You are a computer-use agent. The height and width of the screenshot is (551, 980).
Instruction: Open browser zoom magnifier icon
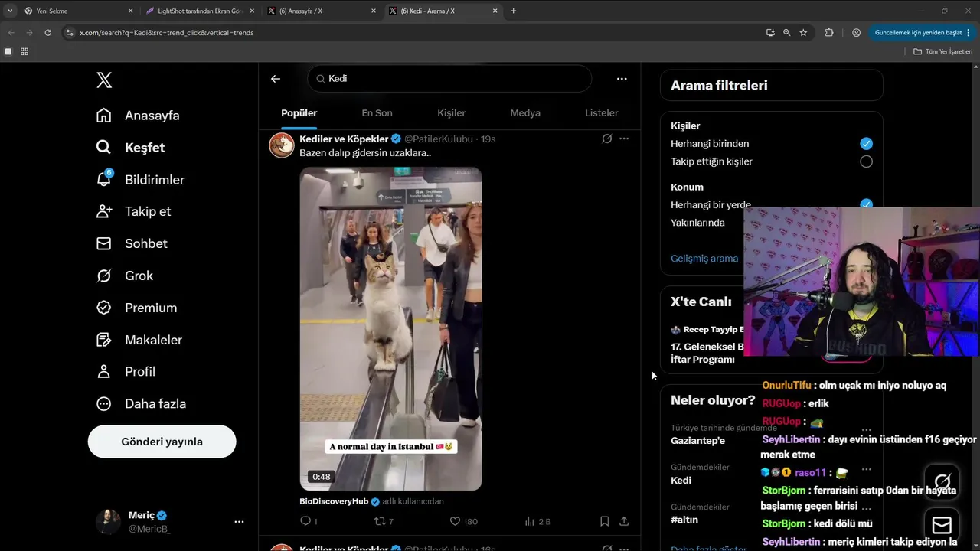click(x=786, y=33)
